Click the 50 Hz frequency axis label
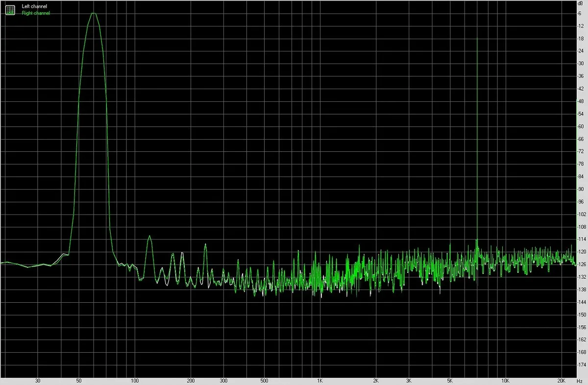This screenshot has height=385, width=588. pyautogui.click(x=79, y=380)
